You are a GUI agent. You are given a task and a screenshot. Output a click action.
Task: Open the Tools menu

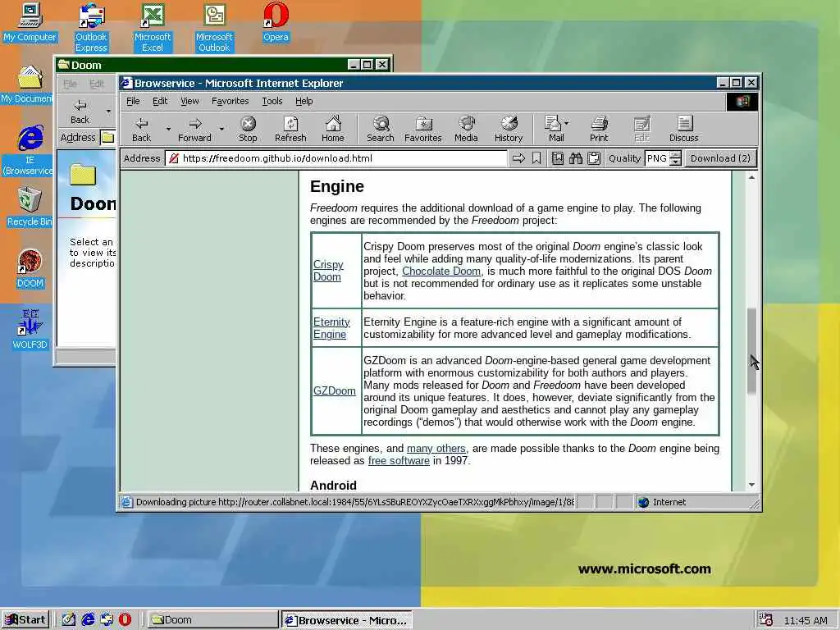click(x=272, y=101)
